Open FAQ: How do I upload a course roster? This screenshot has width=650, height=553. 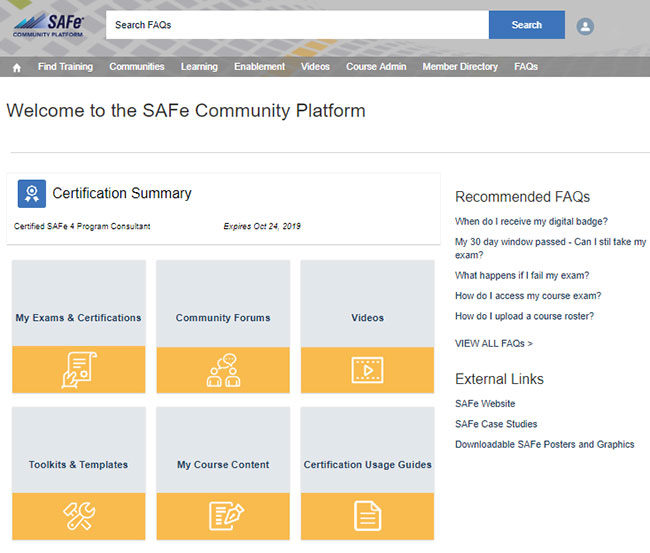pos(524,316)
